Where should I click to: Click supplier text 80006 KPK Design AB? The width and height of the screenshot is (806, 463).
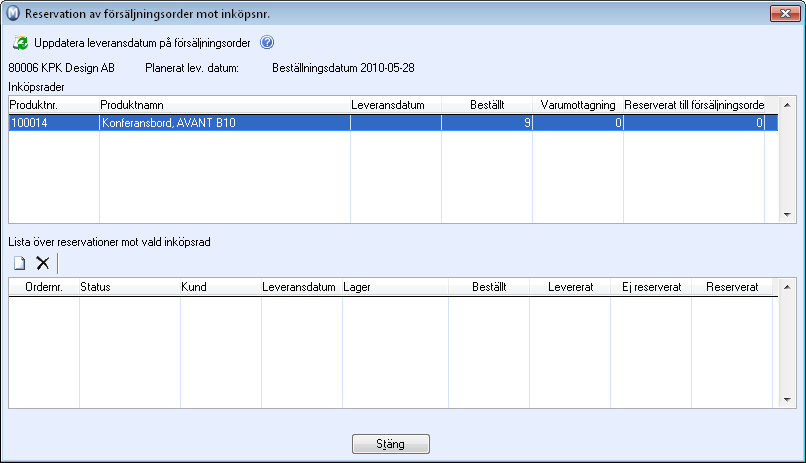[x=62, y=68]
